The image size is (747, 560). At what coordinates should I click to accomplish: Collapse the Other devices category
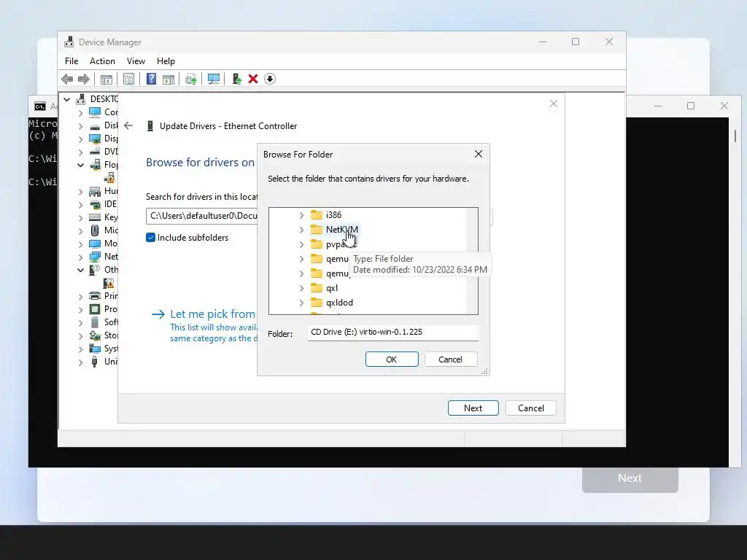click(x=80, y=270)
